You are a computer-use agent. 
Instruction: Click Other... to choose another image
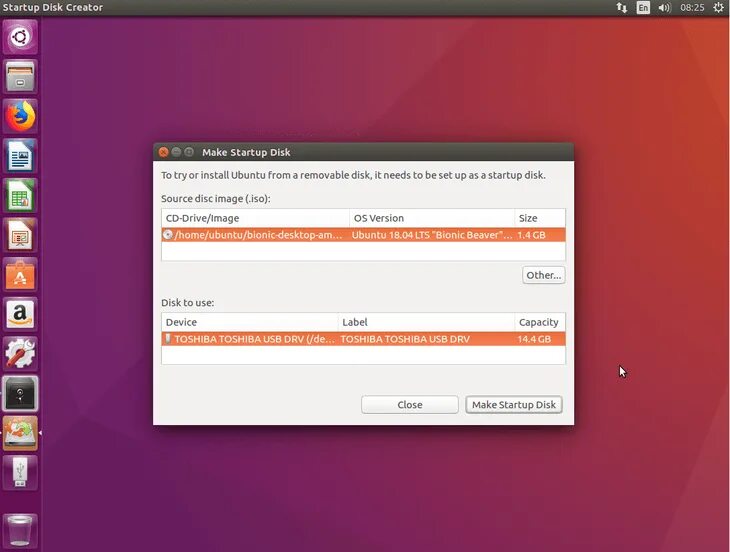tap(543, 275)
